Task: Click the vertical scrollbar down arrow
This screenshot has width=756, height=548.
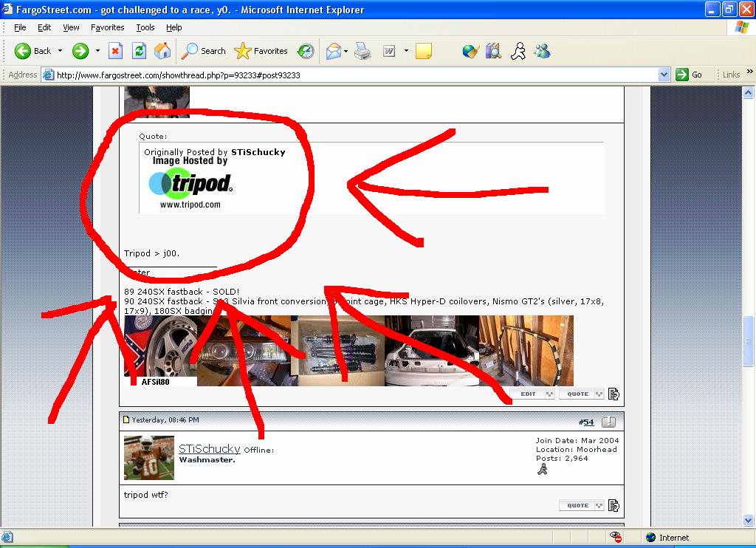Action: (x=749, y=520)
